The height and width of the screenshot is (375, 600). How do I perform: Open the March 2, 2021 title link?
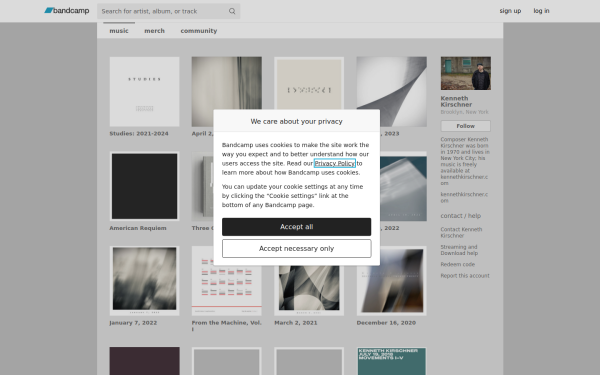coord(296,323)
